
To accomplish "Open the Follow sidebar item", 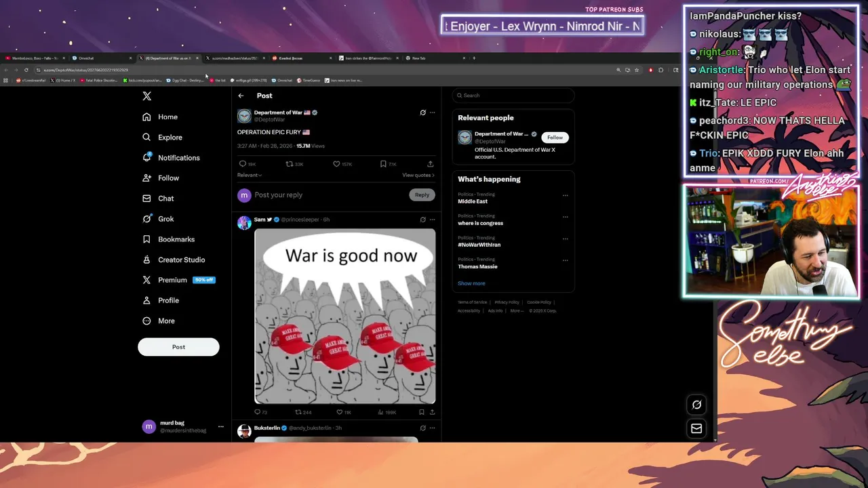I will click(161, 178).
